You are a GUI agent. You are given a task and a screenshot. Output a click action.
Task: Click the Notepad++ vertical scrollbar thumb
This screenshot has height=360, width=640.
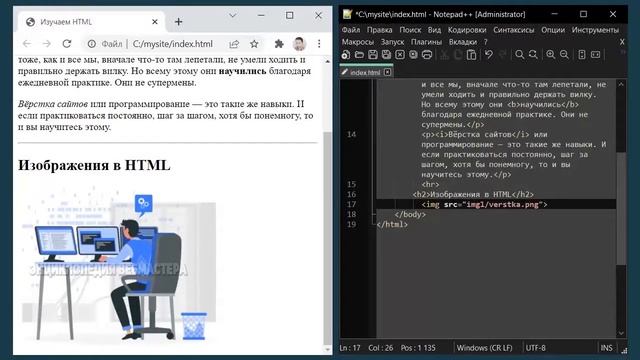621,209
